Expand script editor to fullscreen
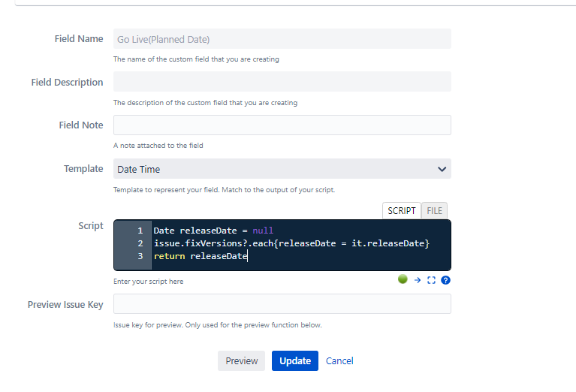This screenshot has height=392, width=576. (431, 280)
